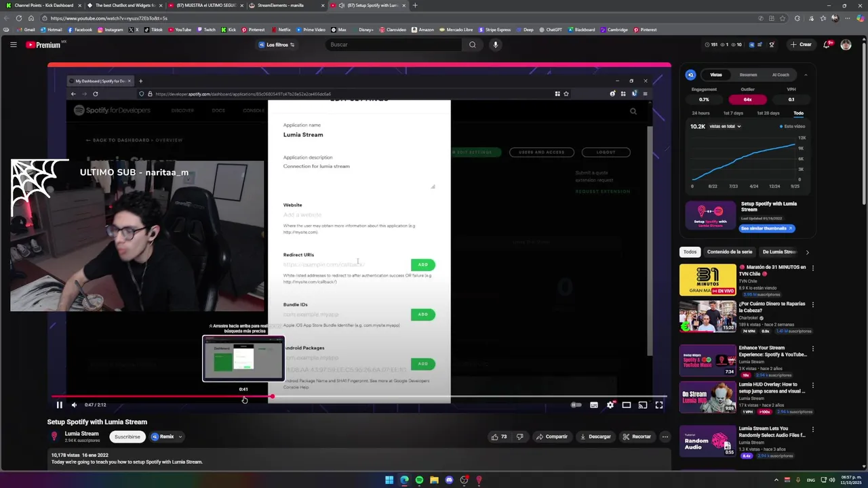Select the 1st 28 days range
The height and width of the screenshot is (488, 868).
[x=768, y=113]
